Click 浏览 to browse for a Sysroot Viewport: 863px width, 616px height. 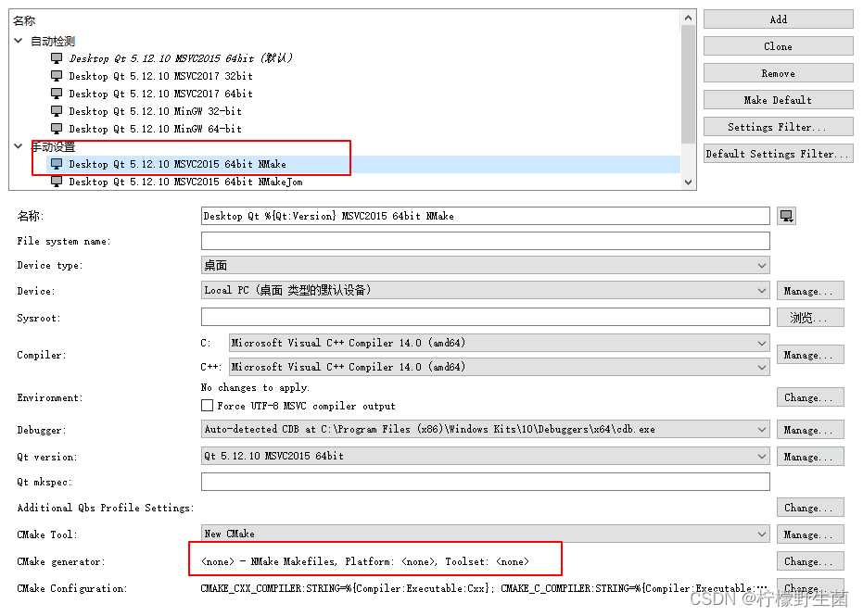[809, 317]
